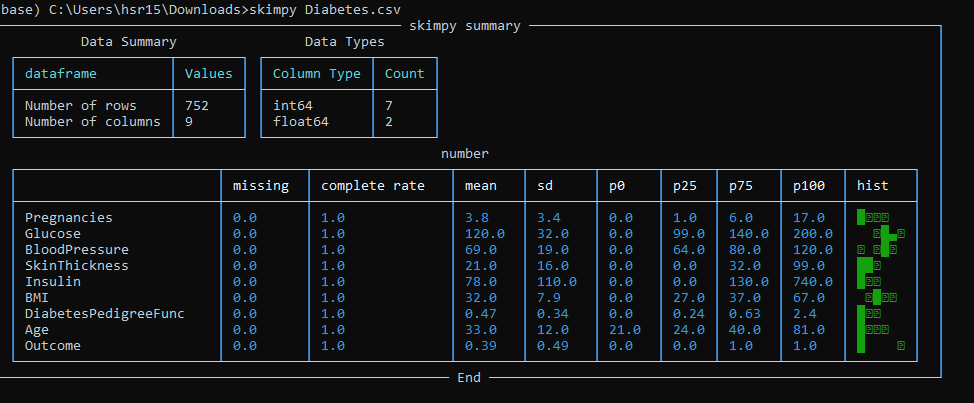Click the BloodPressure p25 value 64.0
Screen dimensions: 974x403
pos(689,250)
